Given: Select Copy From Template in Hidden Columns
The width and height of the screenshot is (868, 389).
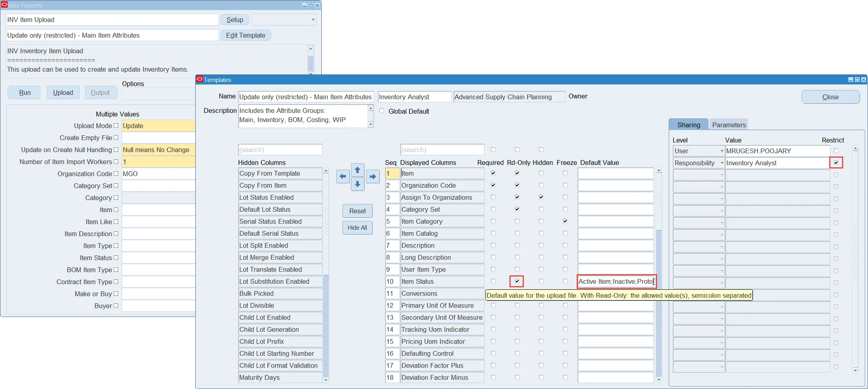Looking at the screenshot, I should tap(280, 173).
